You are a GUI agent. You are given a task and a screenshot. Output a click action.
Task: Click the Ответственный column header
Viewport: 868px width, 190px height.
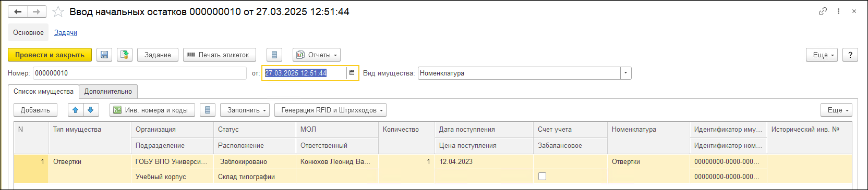point(337,145)
